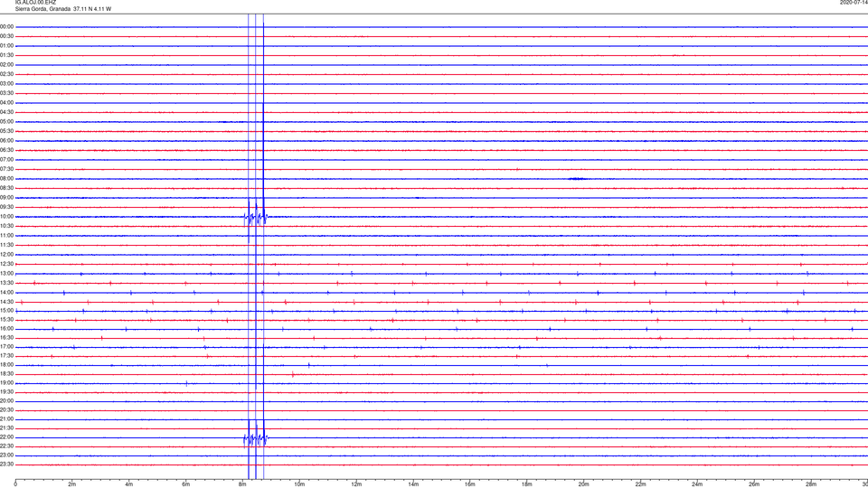The image size is (868, 488).
Task: Click the 10:00 trace label
Action: tap(7, 217)
